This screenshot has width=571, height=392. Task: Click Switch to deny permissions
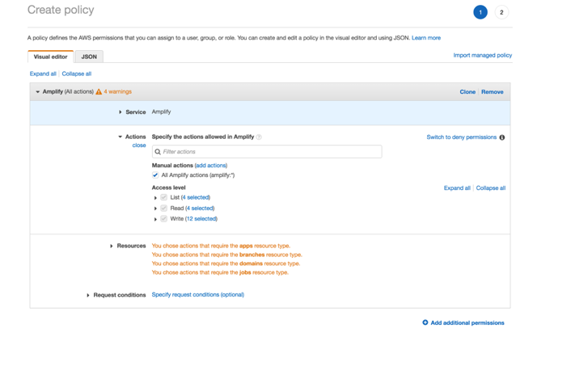pyautogui.click(x=461, y=137)
